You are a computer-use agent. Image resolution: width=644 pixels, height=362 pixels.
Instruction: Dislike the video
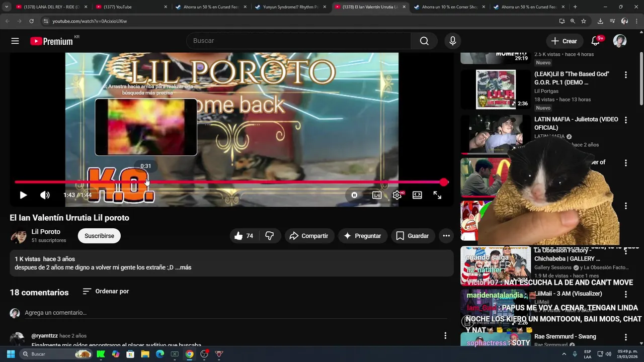(270, 236)
